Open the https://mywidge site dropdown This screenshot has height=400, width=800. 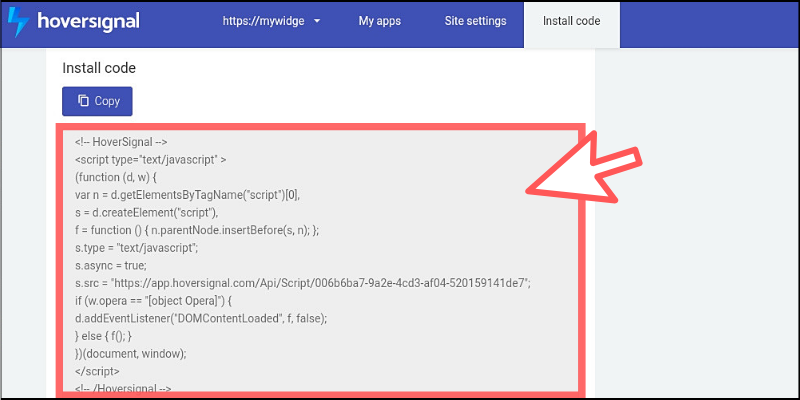271,21
